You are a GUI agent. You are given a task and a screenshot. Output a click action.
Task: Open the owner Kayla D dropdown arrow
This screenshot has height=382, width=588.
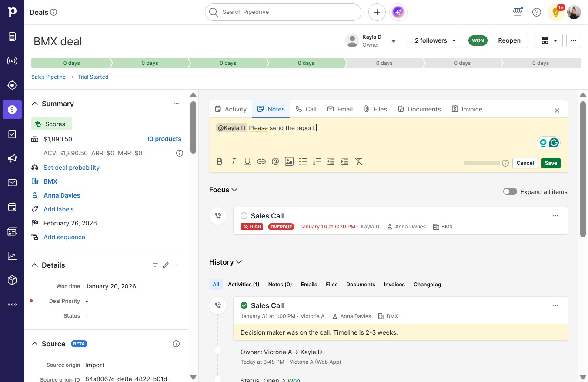coord(394,41)
